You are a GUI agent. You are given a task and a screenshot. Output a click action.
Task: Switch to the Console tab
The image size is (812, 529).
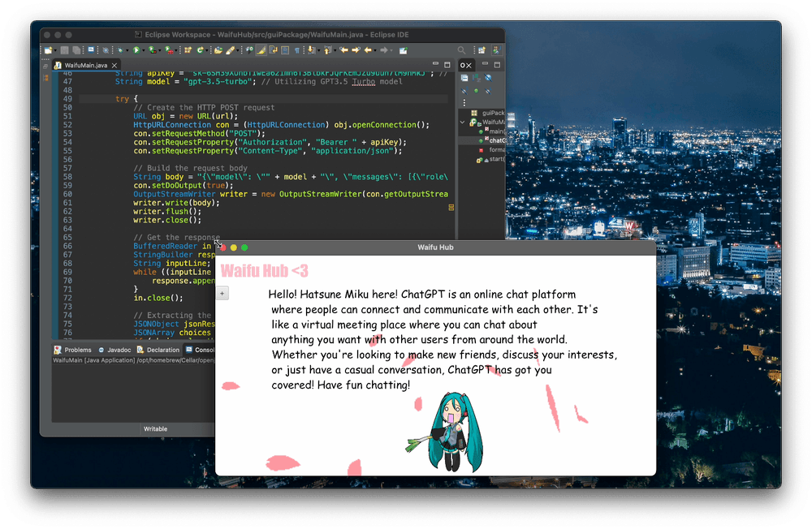click(200, 350)
